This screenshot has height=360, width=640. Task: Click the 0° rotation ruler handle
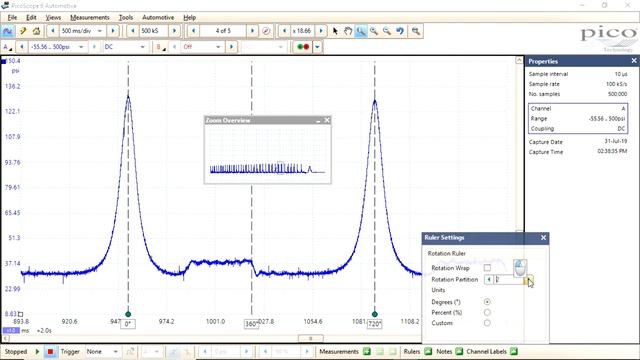coord(128,314)
